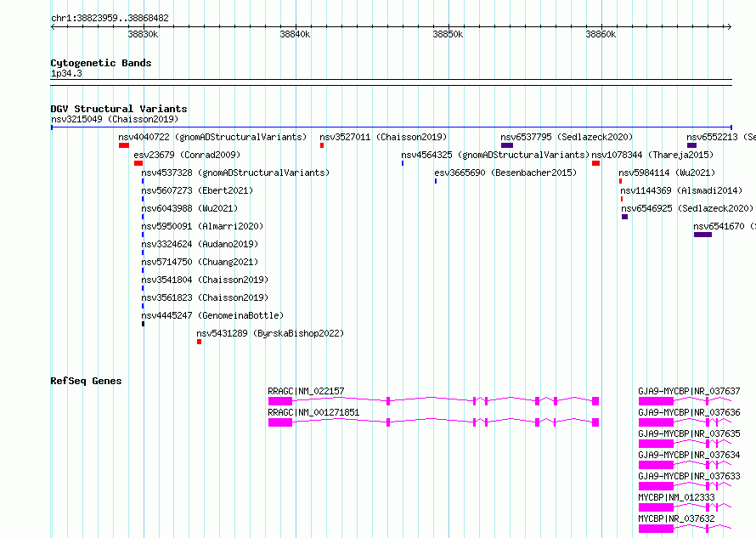Click the 38830k ruler tick label
Screen dimensions: 756x538
[x=143, y=34]
